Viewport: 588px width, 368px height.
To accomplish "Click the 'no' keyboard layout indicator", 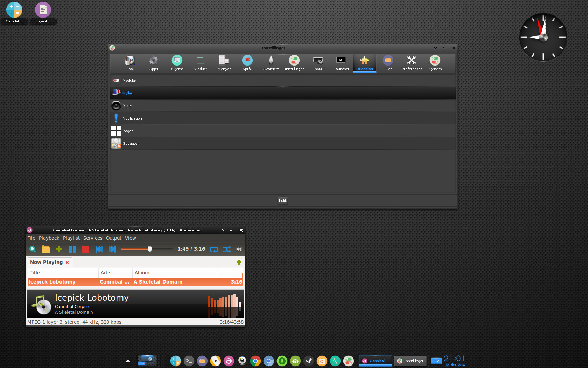I will (436, 361).
